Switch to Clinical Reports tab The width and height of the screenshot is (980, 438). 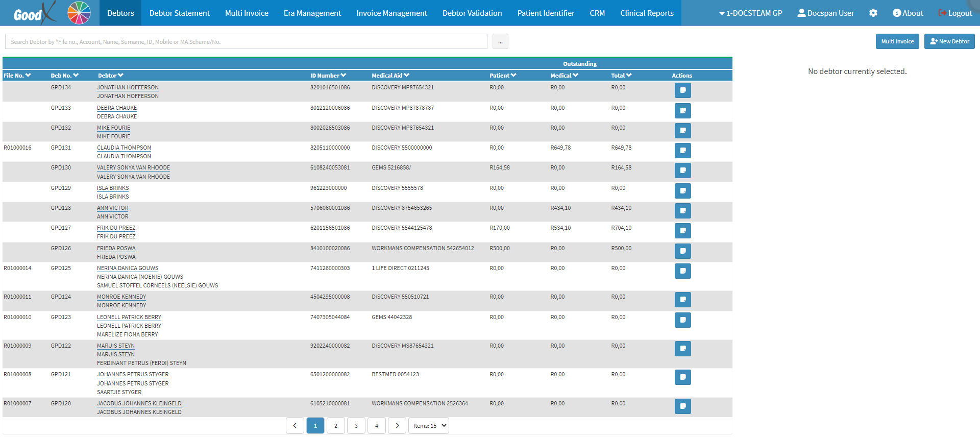tap(647, 13)
